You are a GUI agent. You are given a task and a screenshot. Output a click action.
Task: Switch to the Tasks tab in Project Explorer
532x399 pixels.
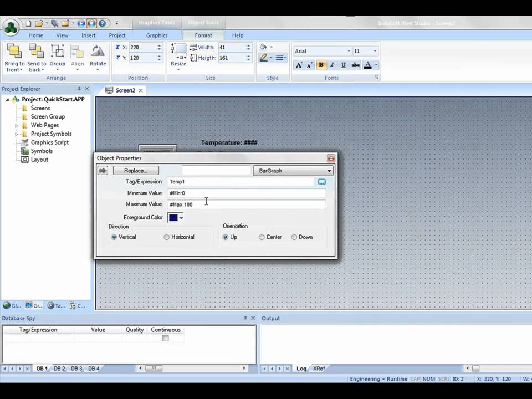tap(57, 306)
